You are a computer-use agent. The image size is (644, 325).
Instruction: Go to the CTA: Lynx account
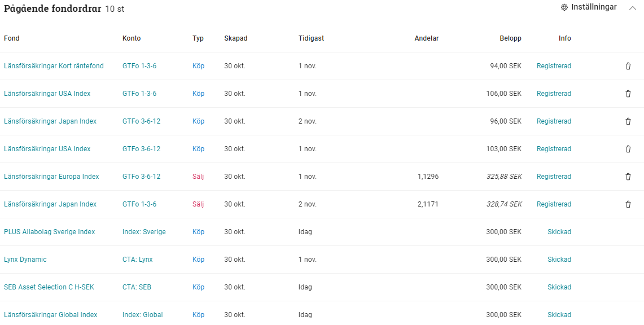(138, 260)
